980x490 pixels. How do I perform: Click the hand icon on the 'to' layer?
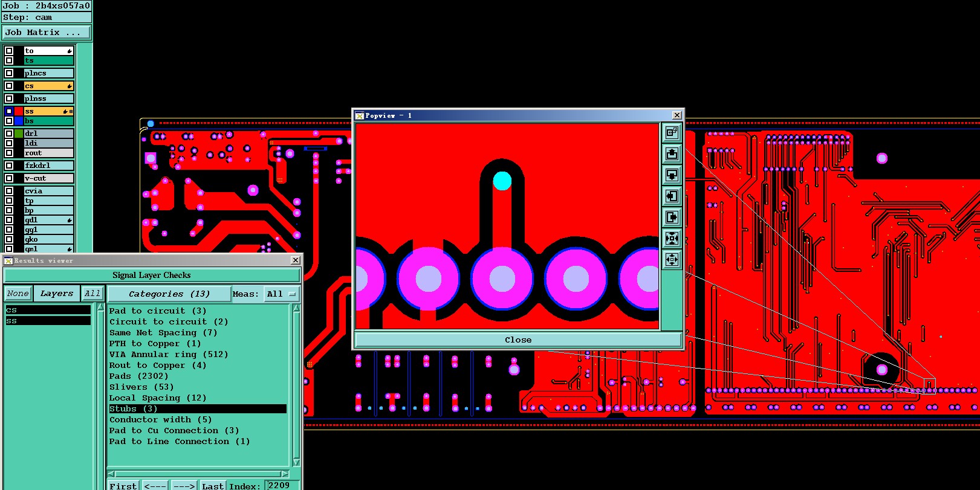click(70, 51)
